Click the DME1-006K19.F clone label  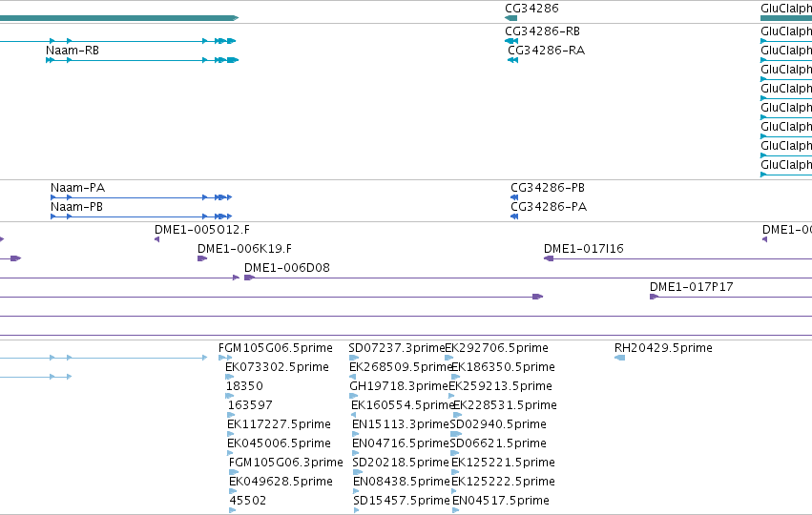click(244, 249)
